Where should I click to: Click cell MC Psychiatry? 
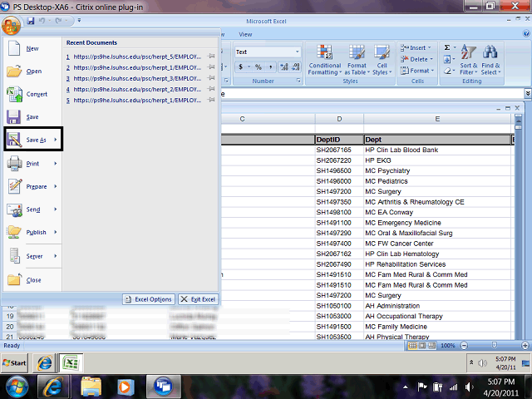click(437, 170)
